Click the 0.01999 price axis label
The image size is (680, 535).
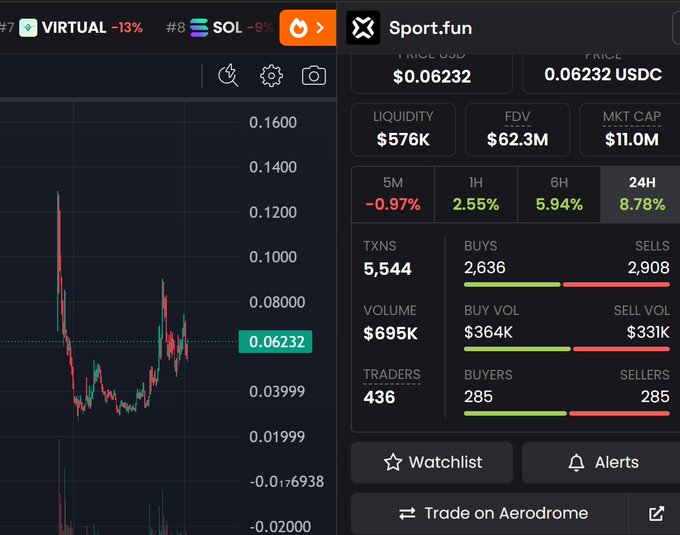point(277,437)
